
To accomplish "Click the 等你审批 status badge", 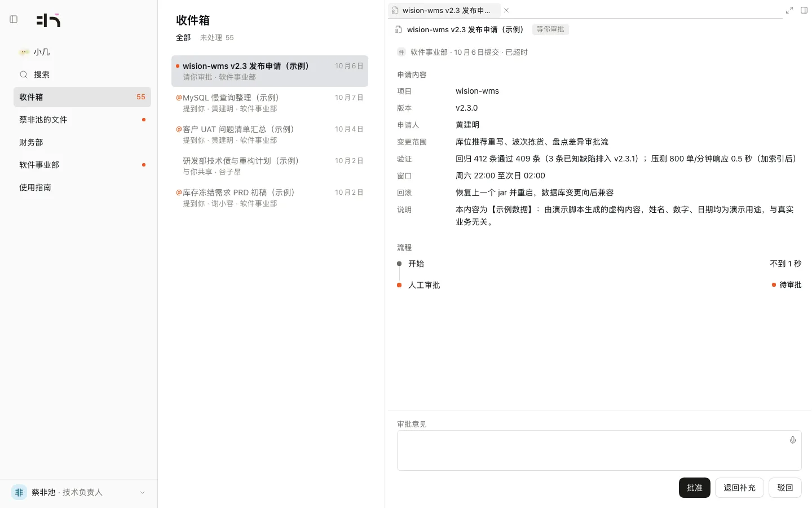I will pyautogui.click(x=550, y=29).
